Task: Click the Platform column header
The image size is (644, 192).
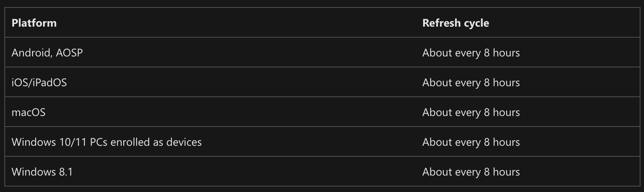Action: 34,23
